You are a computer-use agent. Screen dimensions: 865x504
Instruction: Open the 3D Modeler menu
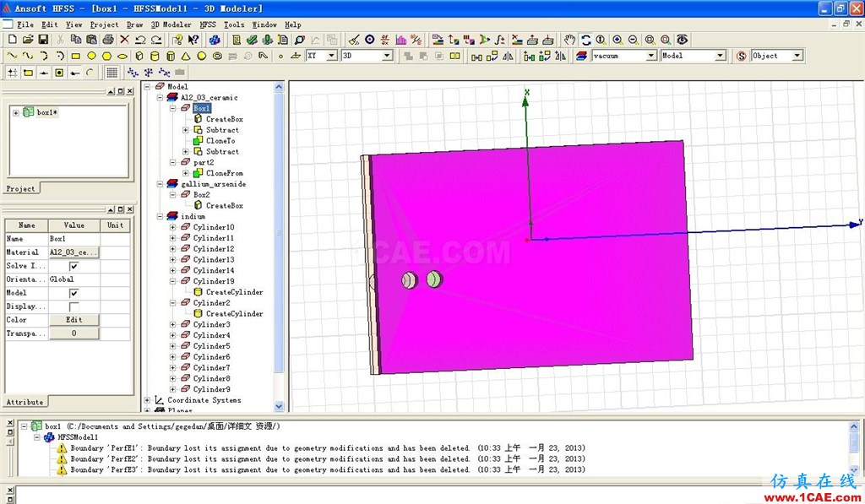point(171,24)
